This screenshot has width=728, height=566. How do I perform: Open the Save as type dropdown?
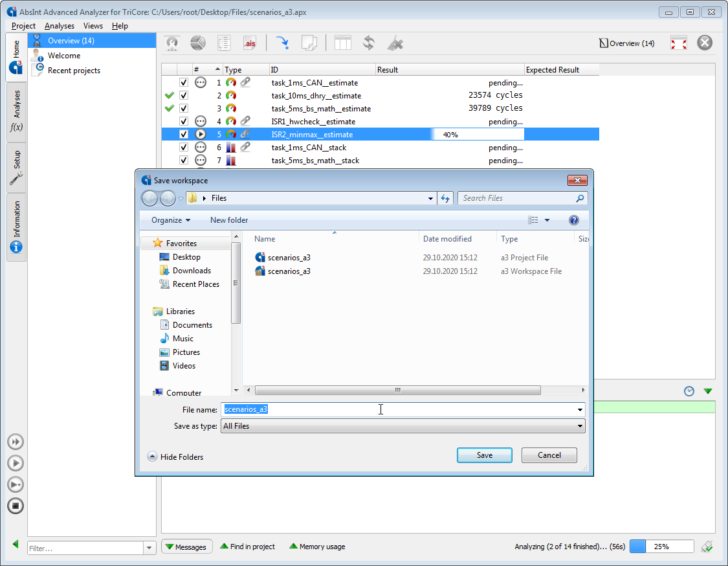(x=403, y=426)
